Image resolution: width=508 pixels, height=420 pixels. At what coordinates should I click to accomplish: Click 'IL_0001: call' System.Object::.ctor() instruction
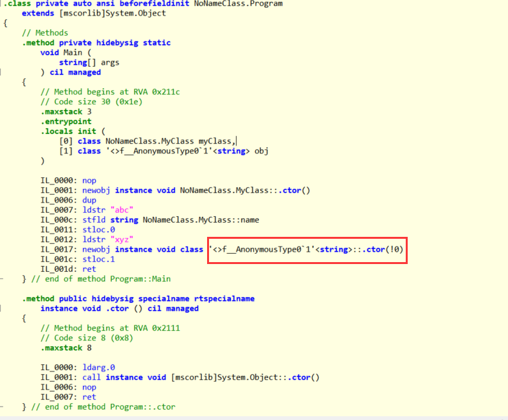(180, 377)
